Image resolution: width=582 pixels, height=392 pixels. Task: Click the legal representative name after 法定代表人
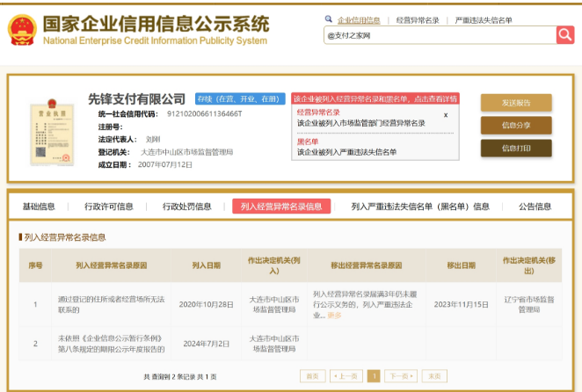pyautogui.click(x=153, y=139)
